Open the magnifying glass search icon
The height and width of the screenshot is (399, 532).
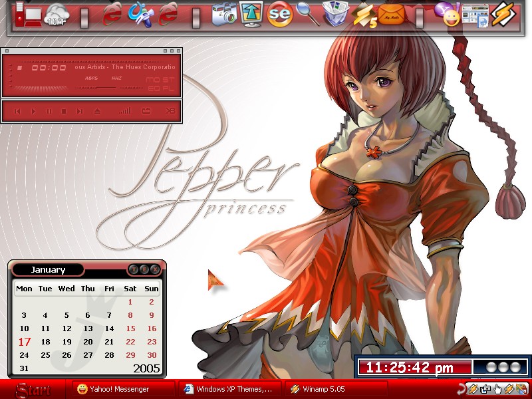[308, 13]
